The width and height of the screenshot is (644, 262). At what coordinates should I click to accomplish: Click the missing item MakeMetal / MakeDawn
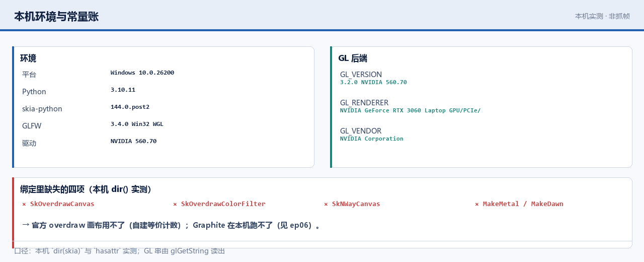tap(519, 204)
